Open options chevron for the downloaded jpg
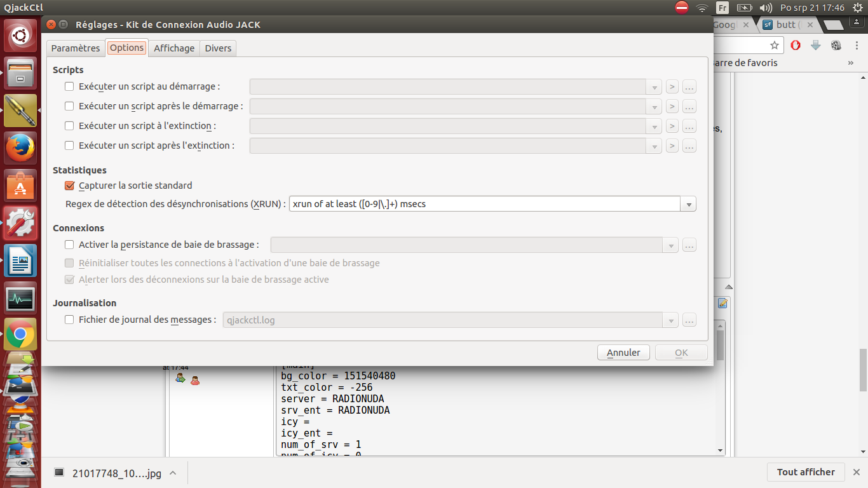 coord(173,473)
